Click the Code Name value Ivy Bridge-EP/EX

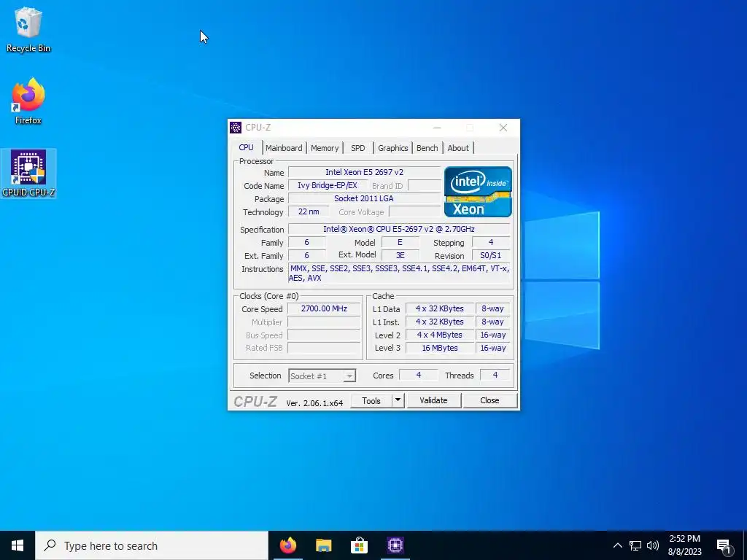[x=328, y=185]
